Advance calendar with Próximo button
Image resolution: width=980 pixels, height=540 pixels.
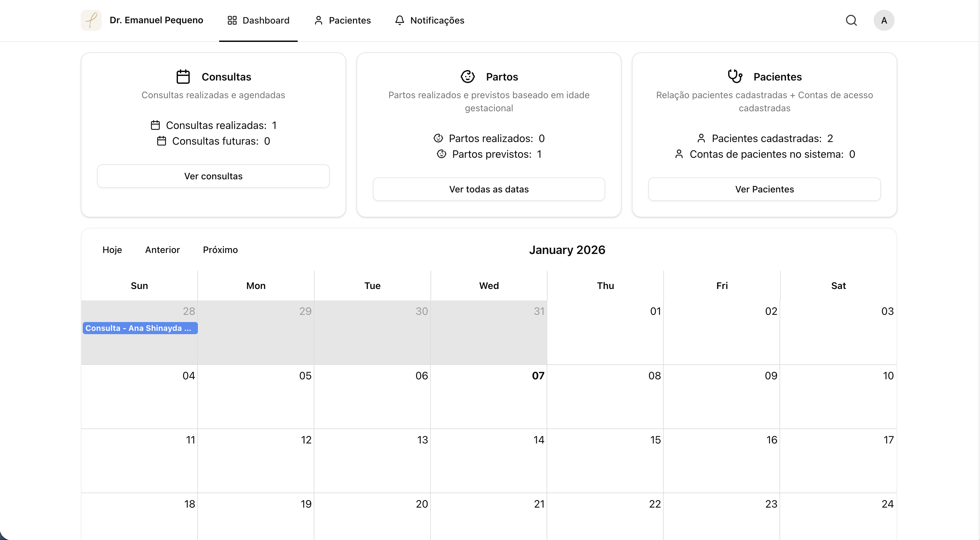220,250
